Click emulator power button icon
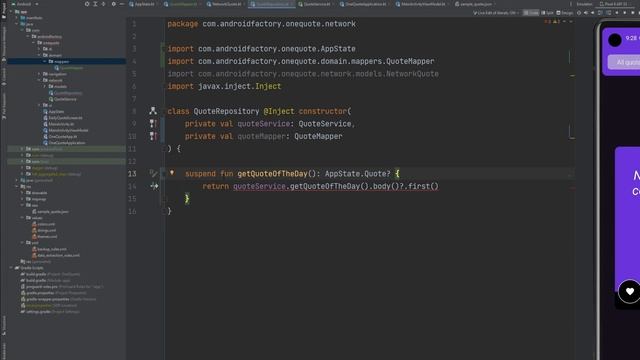The height and width of the screenshot is (360, 640). click(579, 13)
